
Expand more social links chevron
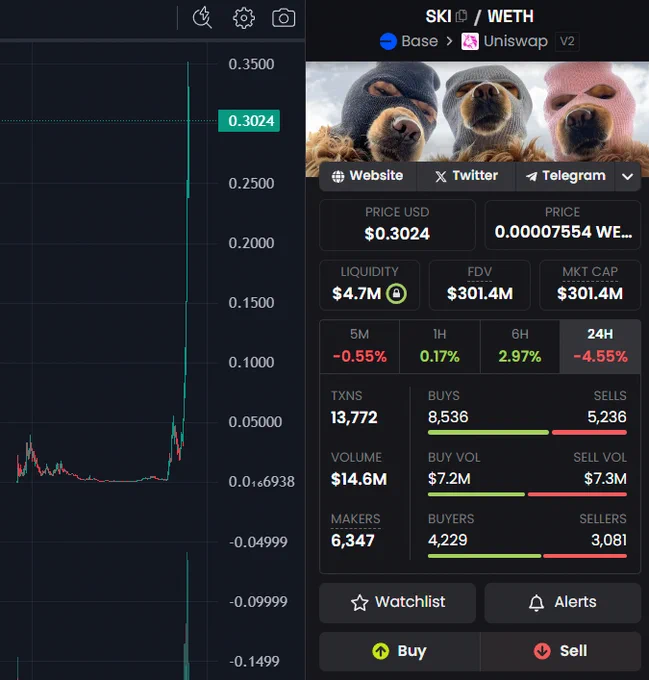tap(627, 176)
